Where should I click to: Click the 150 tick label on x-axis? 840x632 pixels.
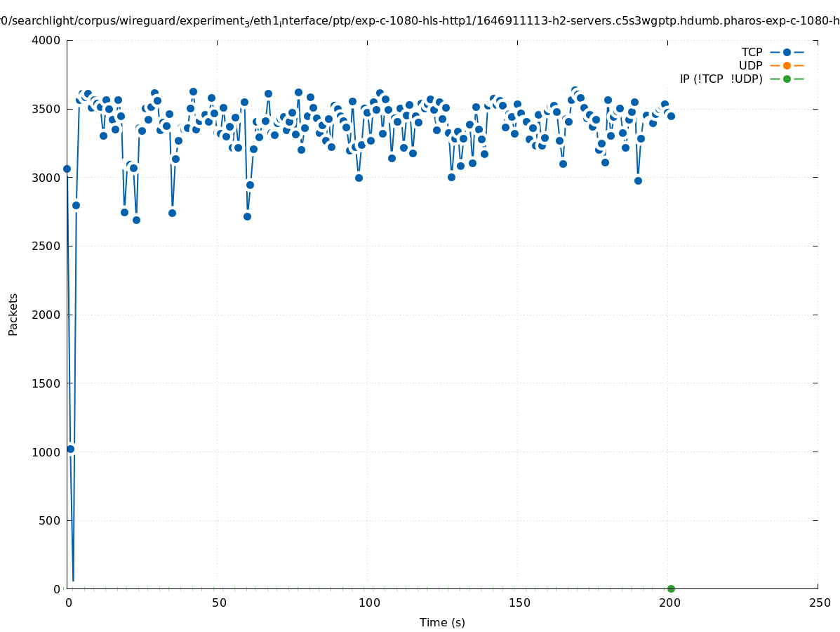click(x=518, y=603)
